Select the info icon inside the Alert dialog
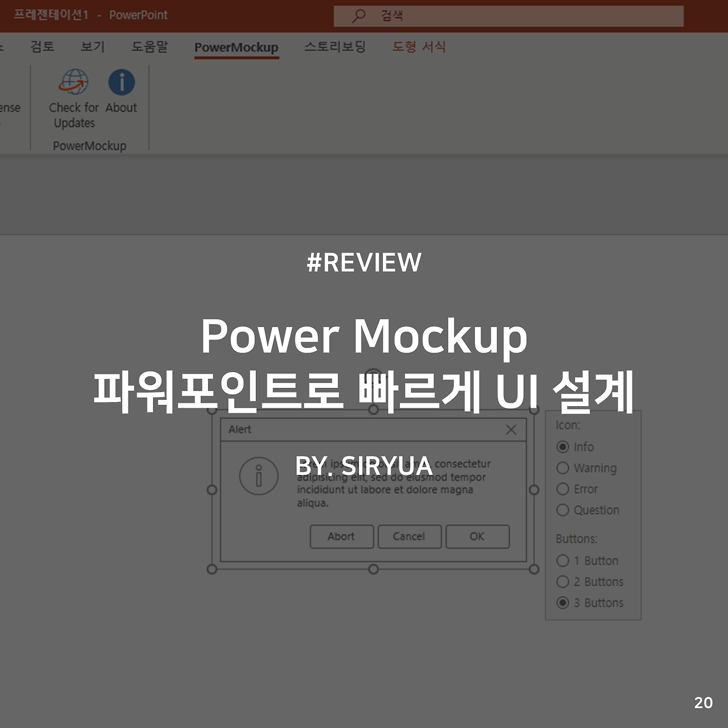Screen dimensions: 728x728 tap(259, 476)
